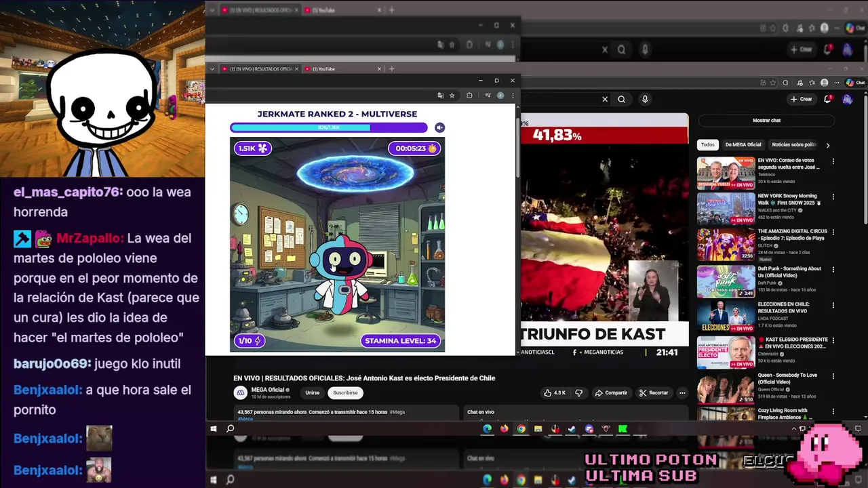Image resolution: width=868 pixels, height=488 pixels.
Task: Click the swirling galaxy portal
Action: pyautogui.click(x=355, y=173)
